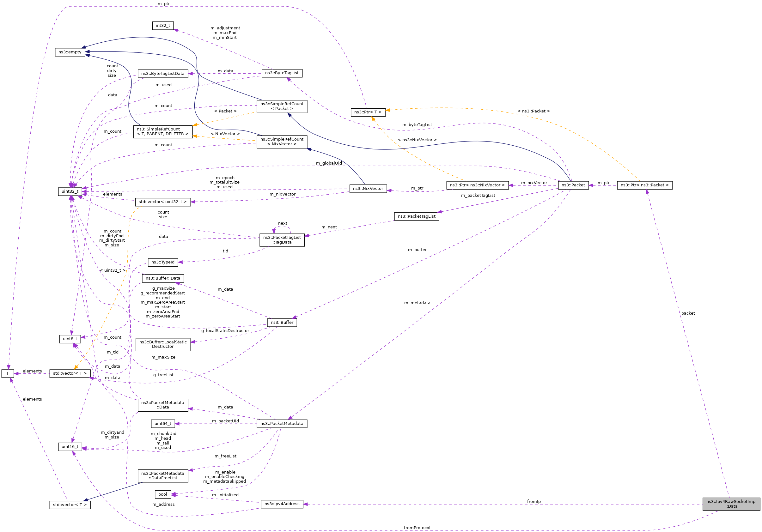Click the m_globalUid edge label
The image size is (762, 532).
(x=329, y=163)
